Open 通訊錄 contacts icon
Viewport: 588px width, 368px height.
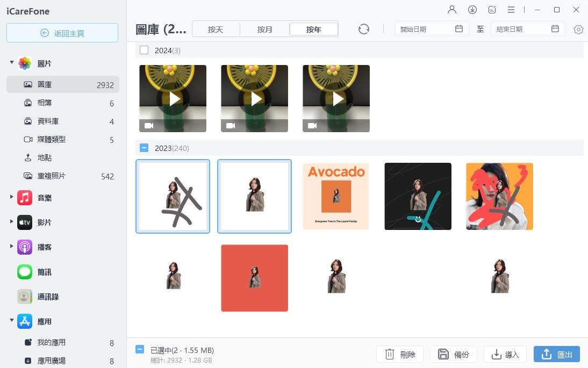[25, 297]
